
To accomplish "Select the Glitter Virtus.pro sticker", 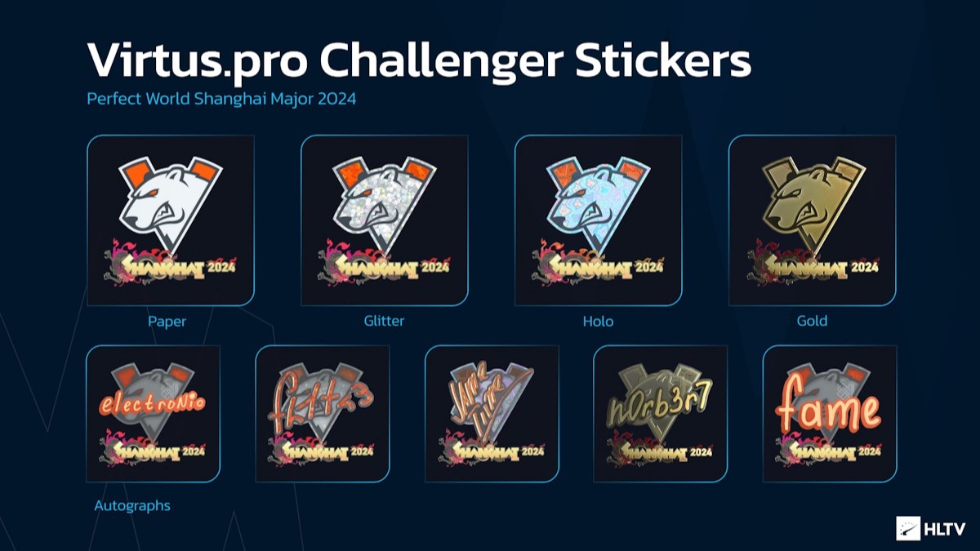I will pos(385,220).
